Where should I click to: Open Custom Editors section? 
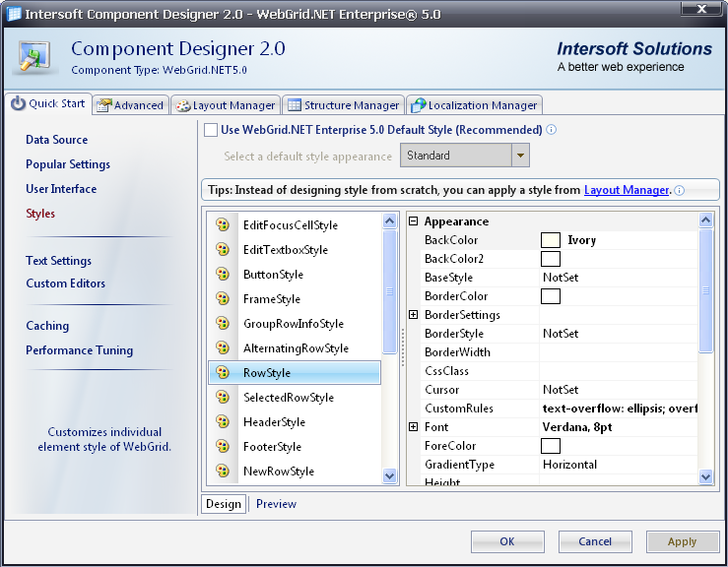click(65, 283)
